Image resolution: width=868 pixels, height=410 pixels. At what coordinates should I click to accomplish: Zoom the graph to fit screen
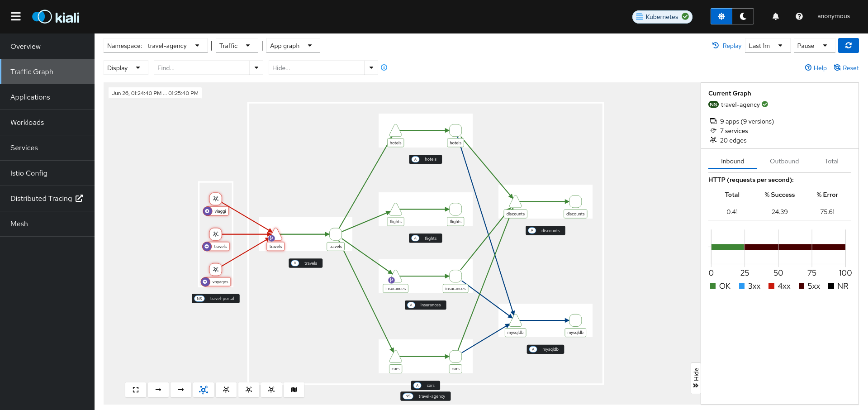136,390
